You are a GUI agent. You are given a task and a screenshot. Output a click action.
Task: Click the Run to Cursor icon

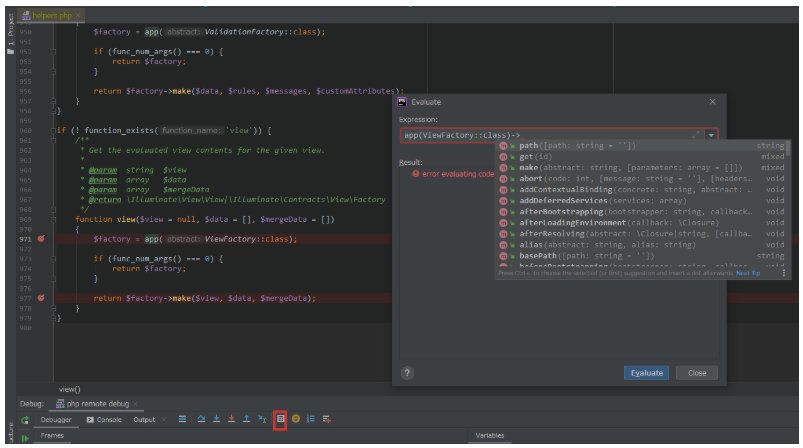tap(262, 419)
